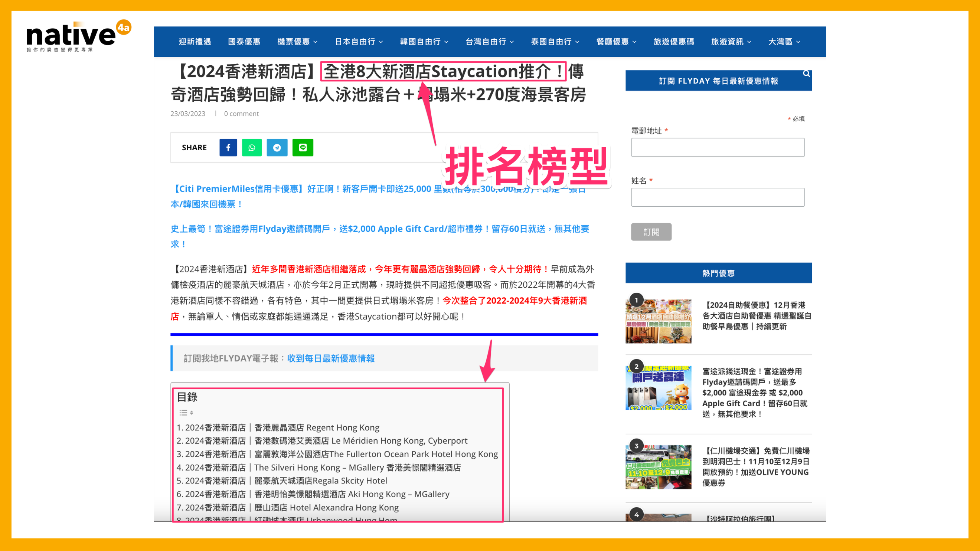Open the 韓國自由行 dropdown menu

(424, 42)
